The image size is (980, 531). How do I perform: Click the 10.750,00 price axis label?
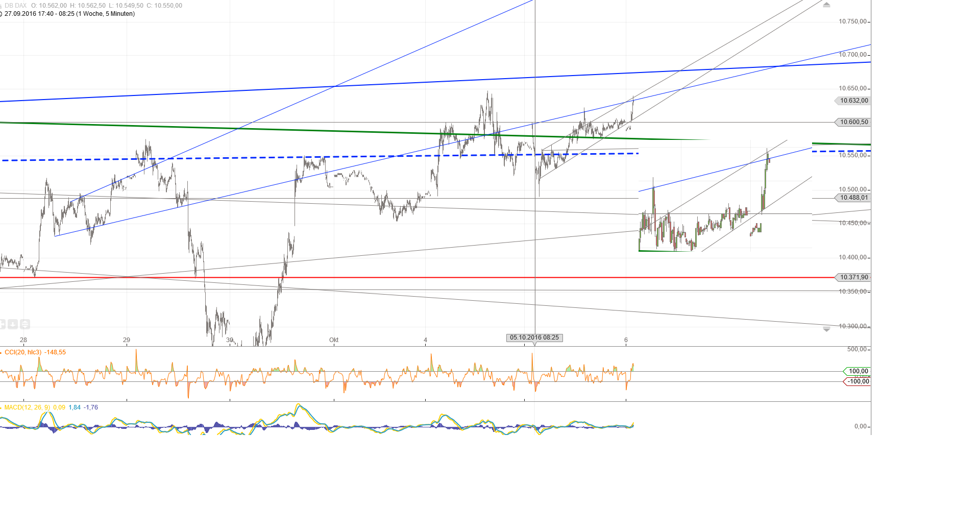pos(852,21)
